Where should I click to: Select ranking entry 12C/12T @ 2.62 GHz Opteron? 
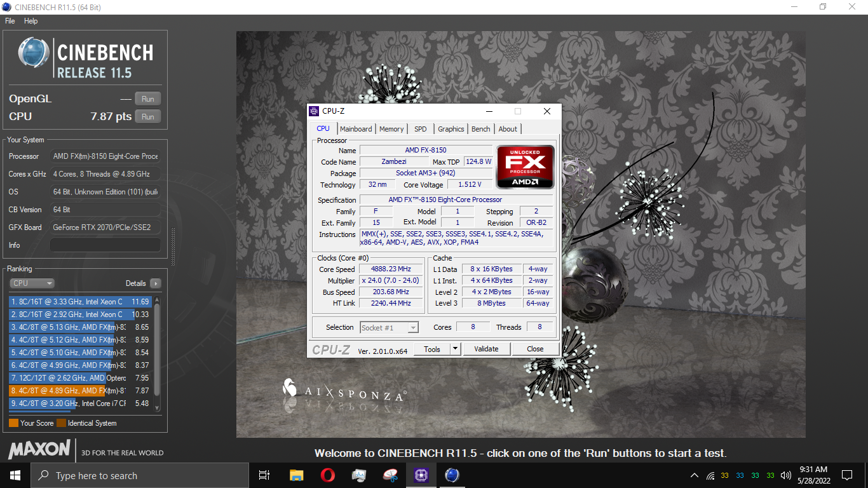pyautogui.click(x=80, y=378)
